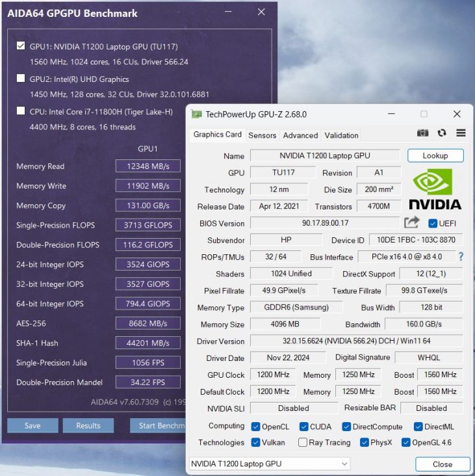Toggle the Vulkan checkbox

click(x=256, y=442)
